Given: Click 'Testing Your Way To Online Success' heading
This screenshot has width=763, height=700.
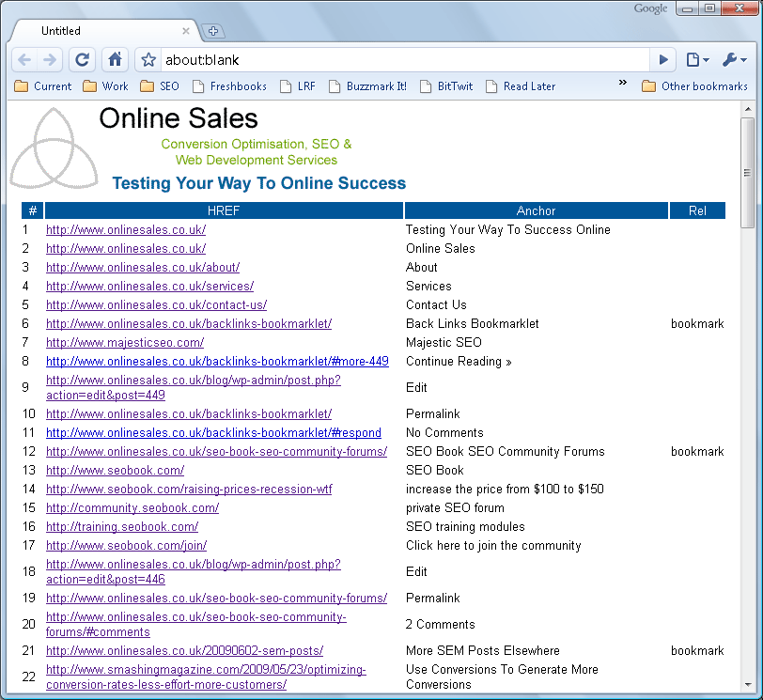Looking at the screenshot, I should click(259, 183).
